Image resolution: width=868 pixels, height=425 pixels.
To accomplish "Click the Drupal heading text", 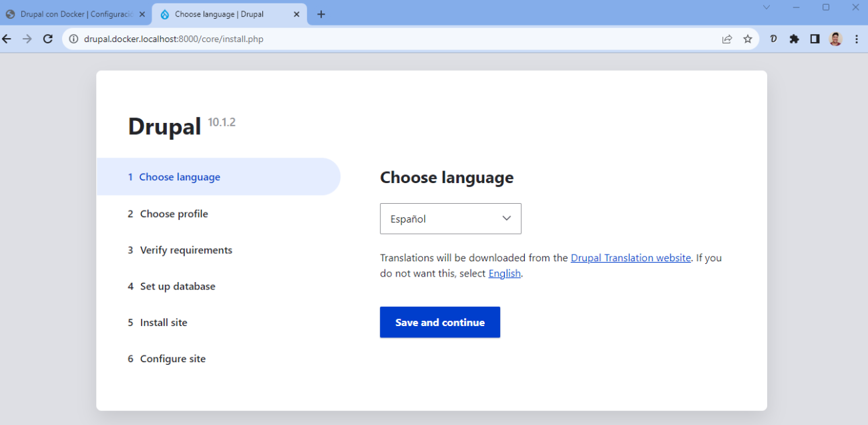I will click(x=164, y=126).
